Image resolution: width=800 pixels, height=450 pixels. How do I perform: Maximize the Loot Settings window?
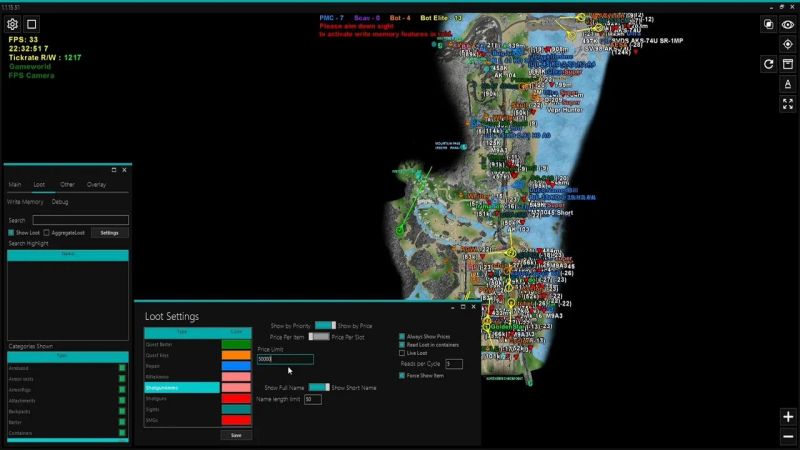pos(463,307)
